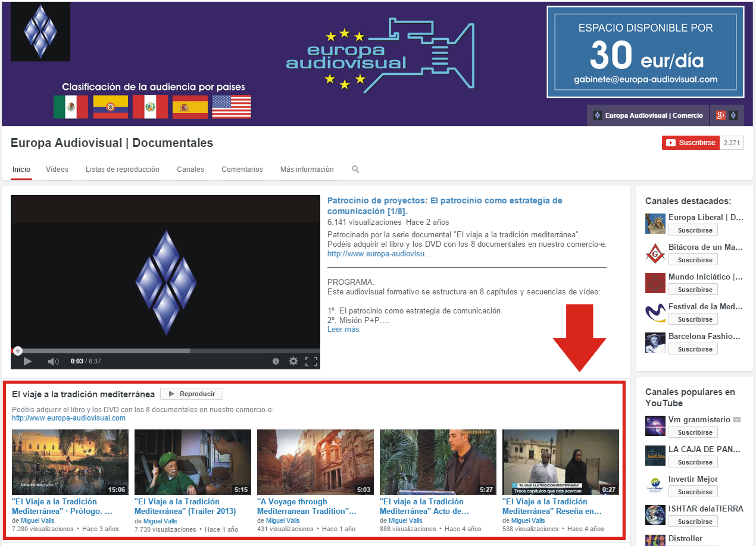Subscribe to Europa Liberal channel
The width and height of the screenshot is (756, 546).
[693, 230]
